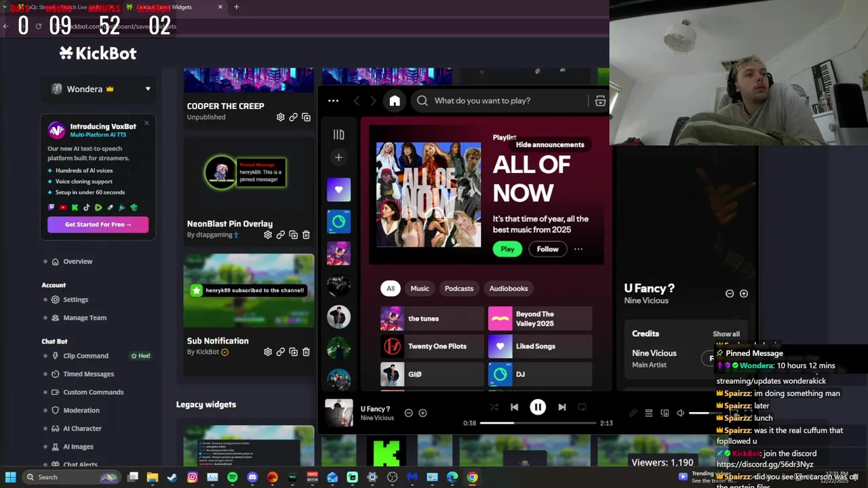Open Settings in KickBot sidebar
This screenshot has height=488, width=868.
pos(75,300)
